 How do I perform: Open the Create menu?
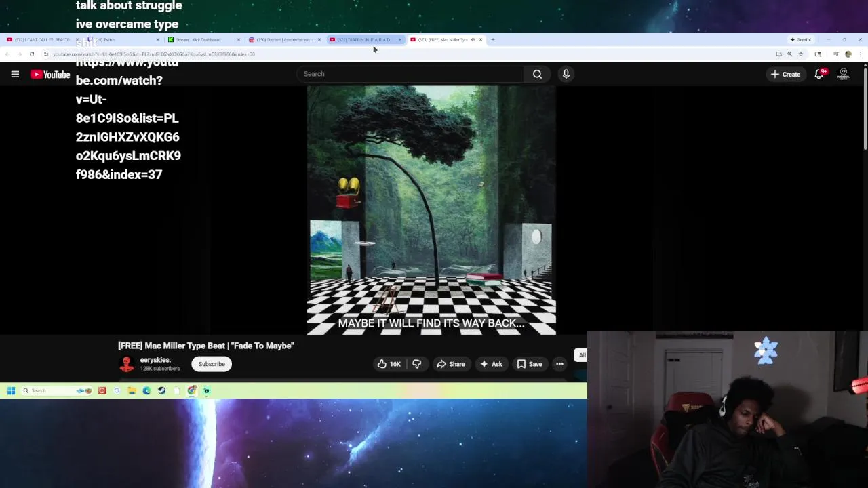pyautogui.click(x=785, y=74)
